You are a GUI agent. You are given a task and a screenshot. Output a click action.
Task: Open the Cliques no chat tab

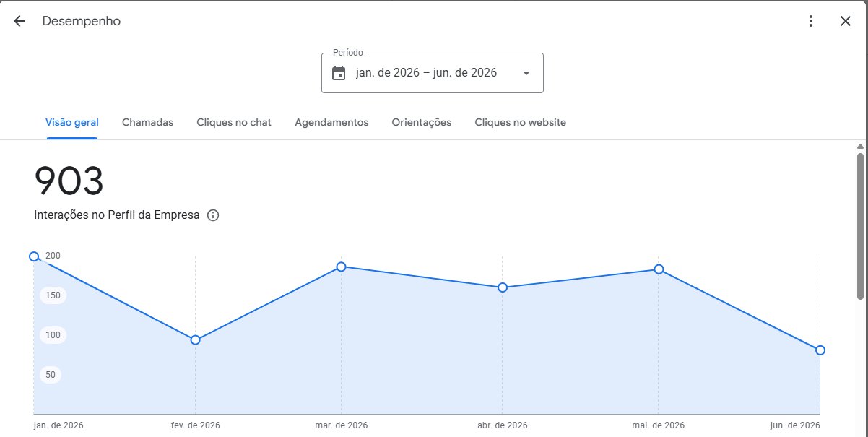234,122
